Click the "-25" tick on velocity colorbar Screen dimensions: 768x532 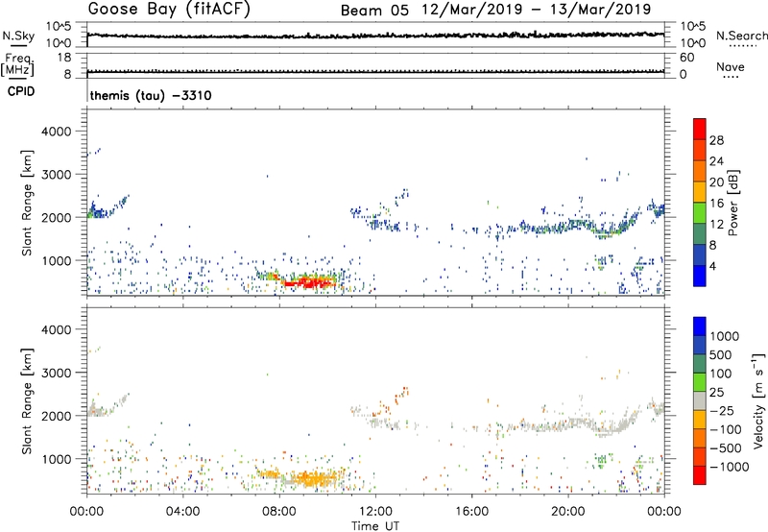coord(721,411)
